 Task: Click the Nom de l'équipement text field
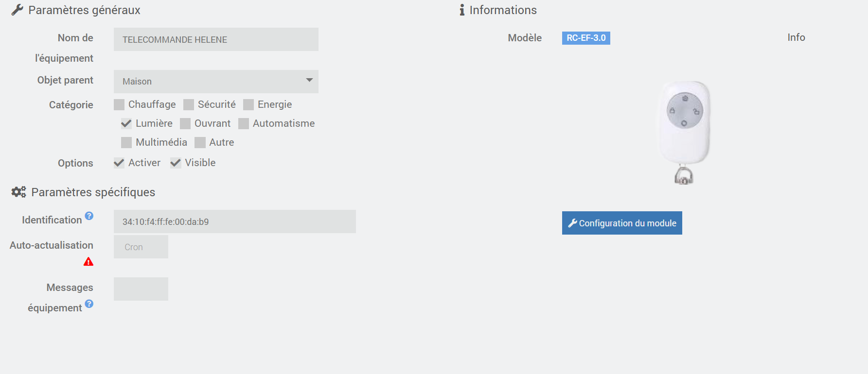click(x=216, y=39)
